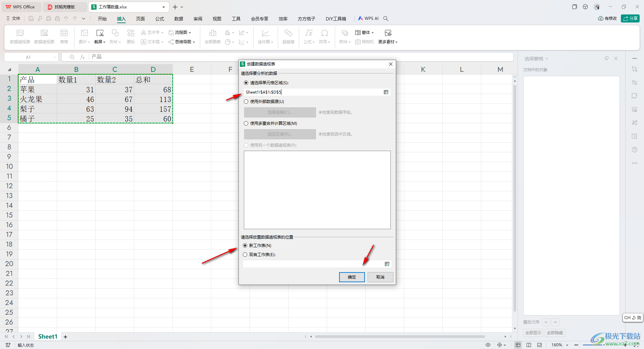Click the WPS AI button
Viewport: 644px width, 349px height.
[368, 18]
